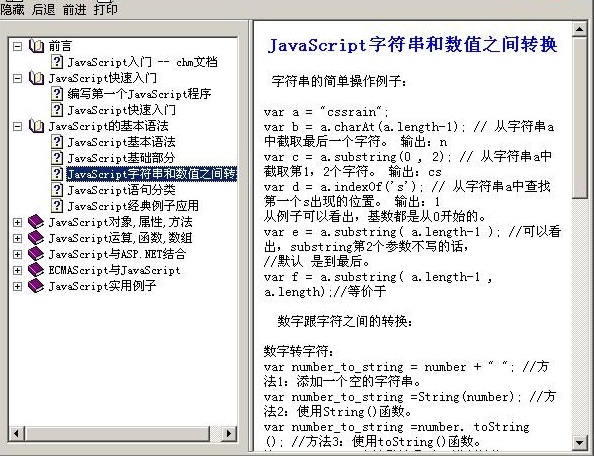Image resolution: width=594 pixels, height=456 pixels.
Task: Click the page icon of JavaScript语句分类
Action: tap(57, 190)
